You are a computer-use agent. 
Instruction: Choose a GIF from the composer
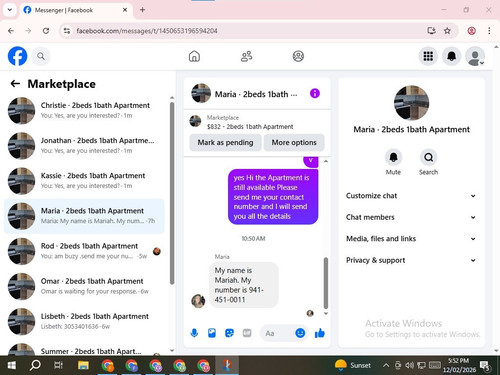[x=247, y=333]
